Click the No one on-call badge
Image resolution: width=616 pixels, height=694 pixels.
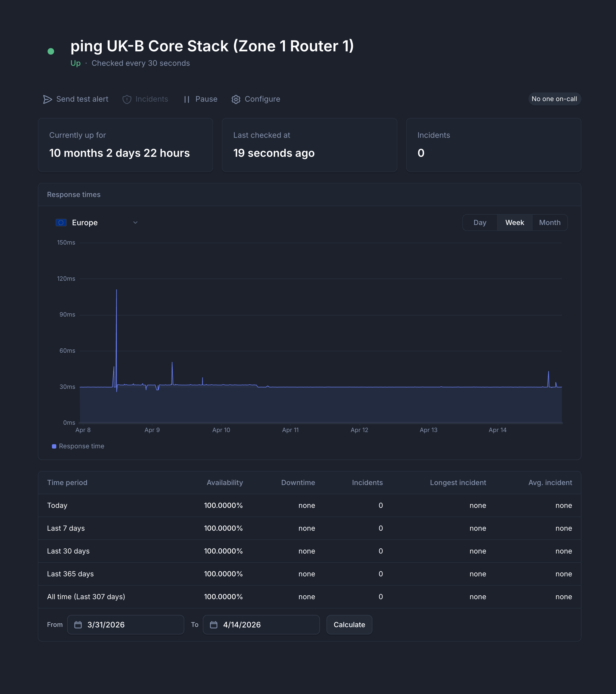(x=554, y=99)
